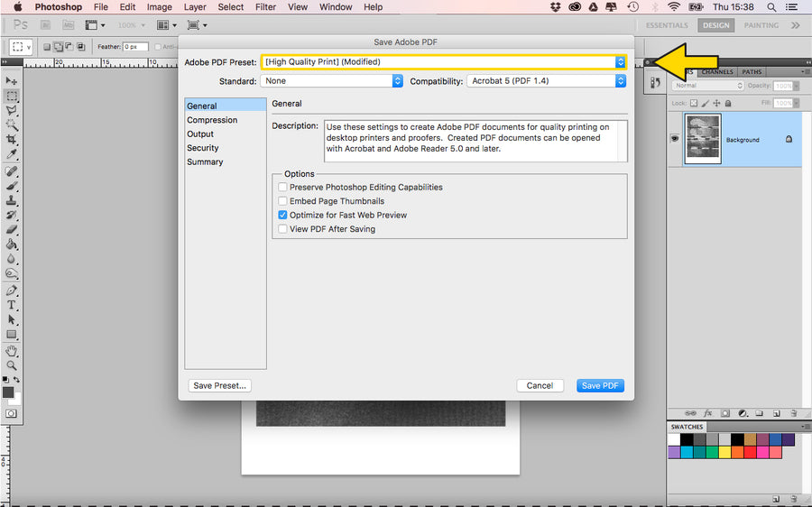Screen dimensions: 812x507
Task: Open the Adobe PDF Preset dropdown
Action: [443, 62]
